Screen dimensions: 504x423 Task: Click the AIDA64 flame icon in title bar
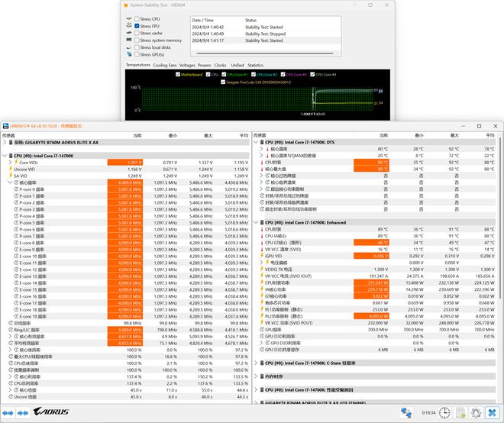click(x=127, y=5)
